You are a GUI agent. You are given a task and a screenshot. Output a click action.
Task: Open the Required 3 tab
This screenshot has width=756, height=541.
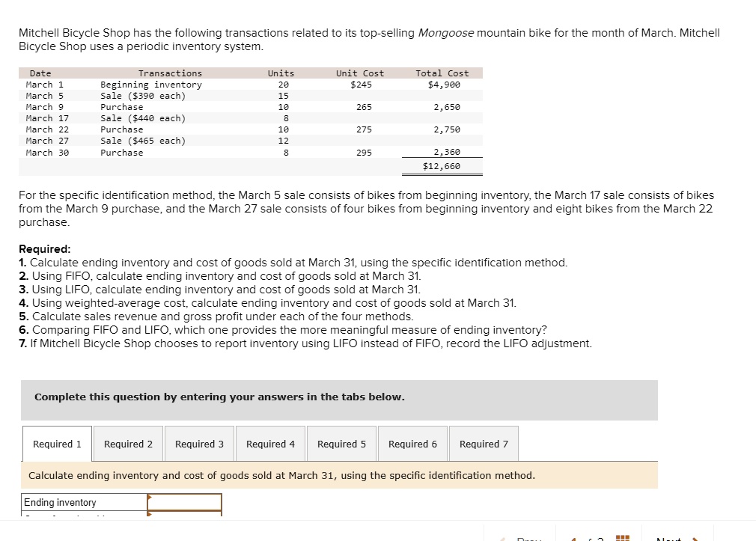click(x=199, y=443)
